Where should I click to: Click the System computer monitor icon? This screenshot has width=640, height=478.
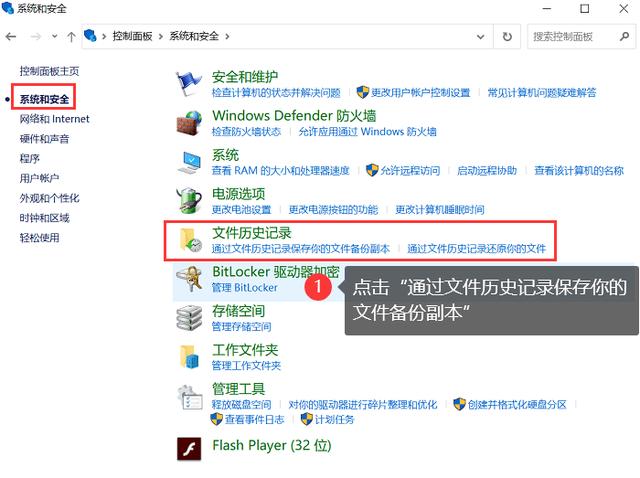tap(190, 162)
